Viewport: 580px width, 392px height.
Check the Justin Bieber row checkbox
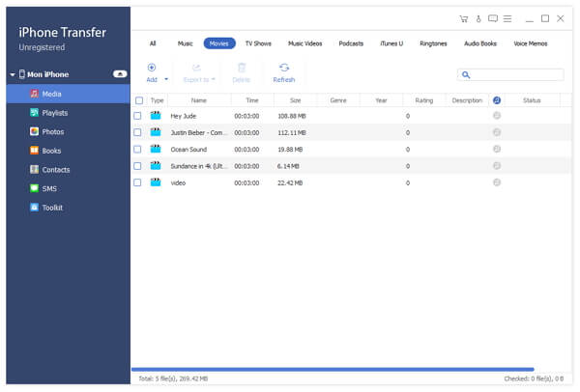tap(137, 132)
